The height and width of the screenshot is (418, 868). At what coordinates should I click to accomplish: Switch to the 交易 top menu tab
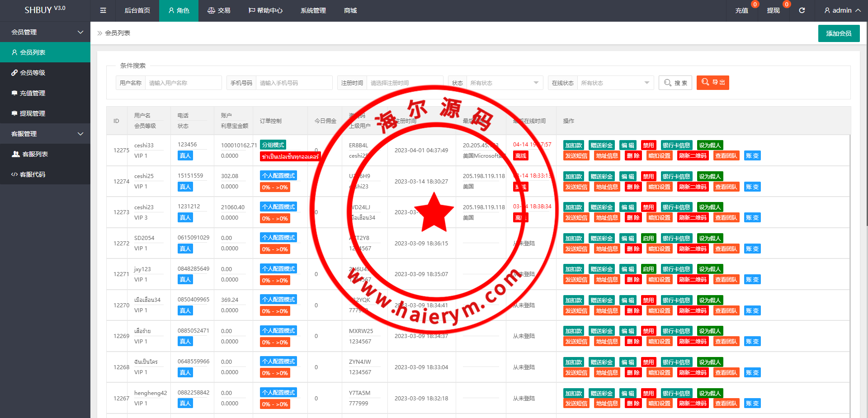(x=219, y=10)
